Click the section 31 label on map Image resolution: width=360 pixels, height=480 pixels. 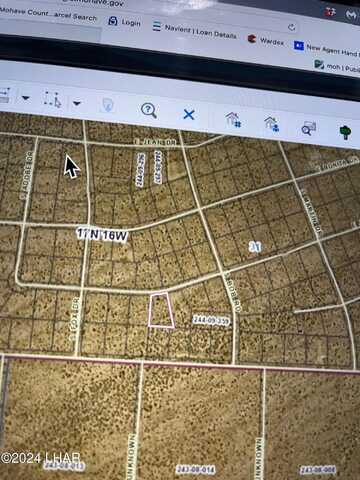[255, 247]
